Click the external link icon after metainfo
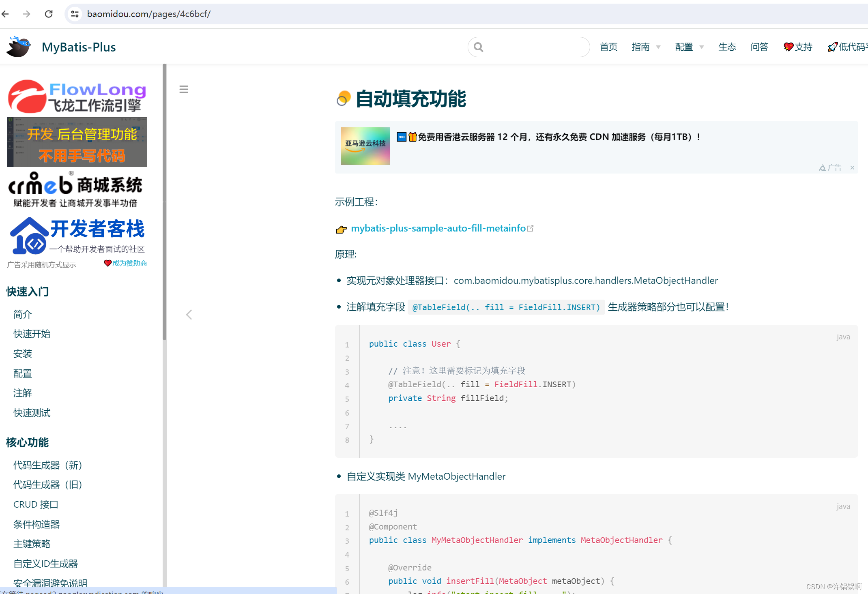 pos(530,229)
